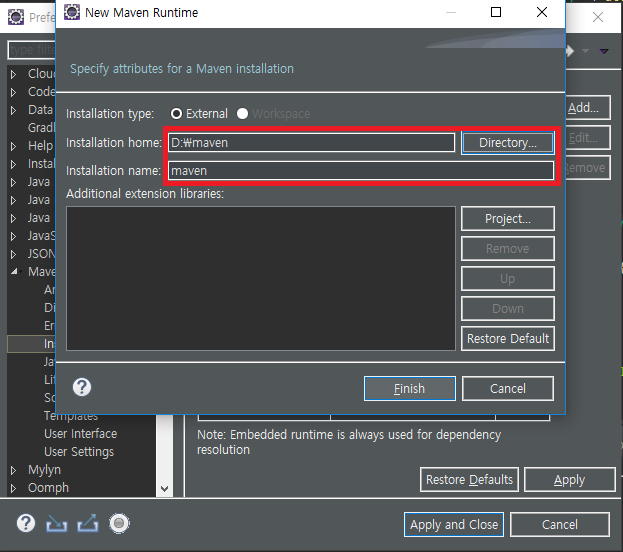
Task: Expand the Data tree node in Preferences
Action: [14, 110]
